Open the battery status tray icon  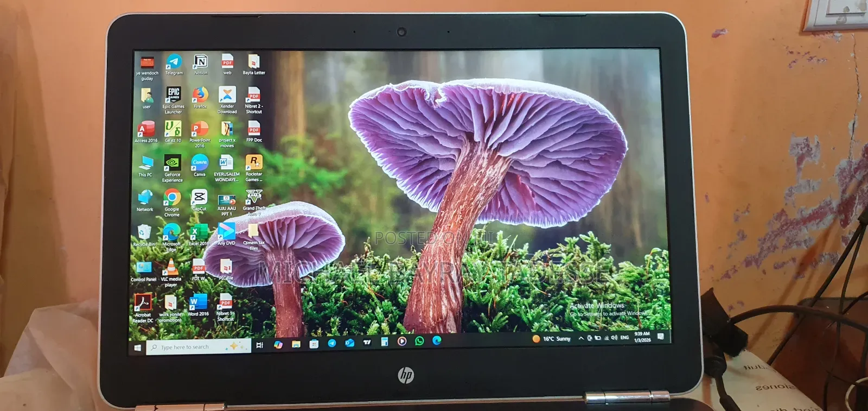coord(598,338)
